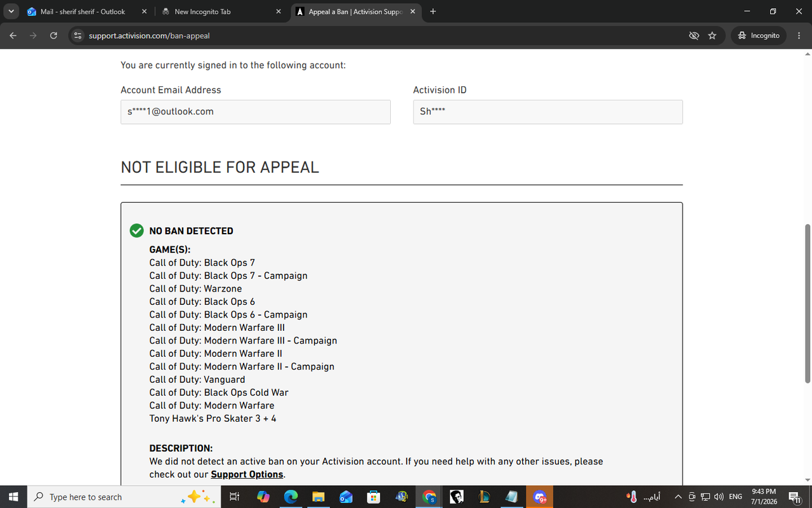
Task: Open Microsoft Edge from the taskbar
Action: [x=291, y=497]
